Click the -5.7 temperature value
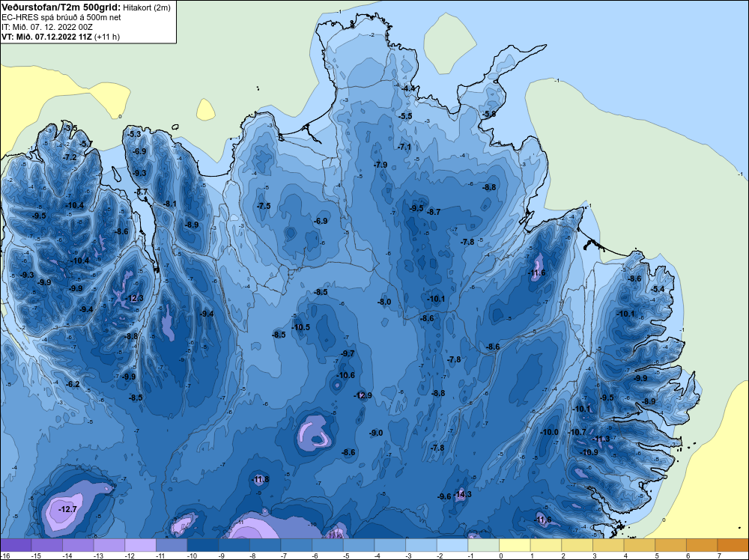 86,144
